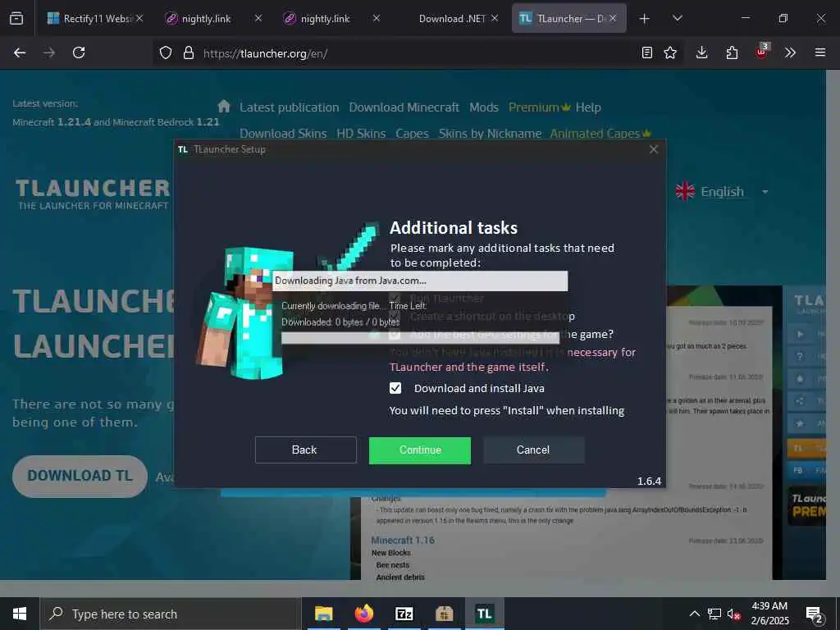Open Mods menu link
Image resolution: width=840 pixels, height=630 pixels.
point(484,107)
